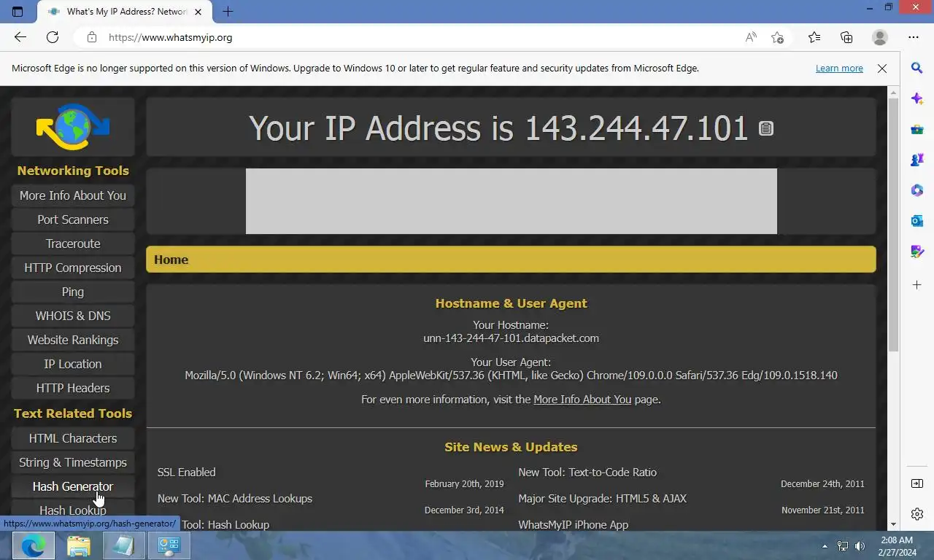Click the volume speaker tray icon
Screen dimensions: 934x560
[x=860, y=546]
